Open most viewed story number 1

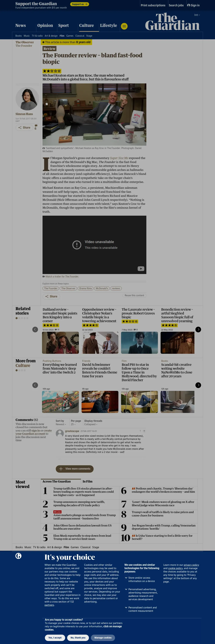83,492
